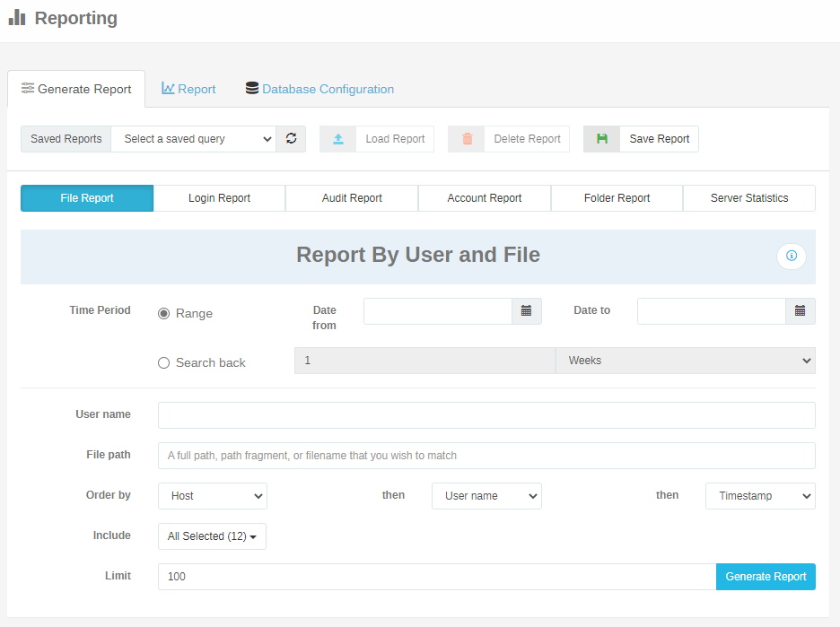Click the Search back number field
The image size is (840, 627).
point(424,361)
